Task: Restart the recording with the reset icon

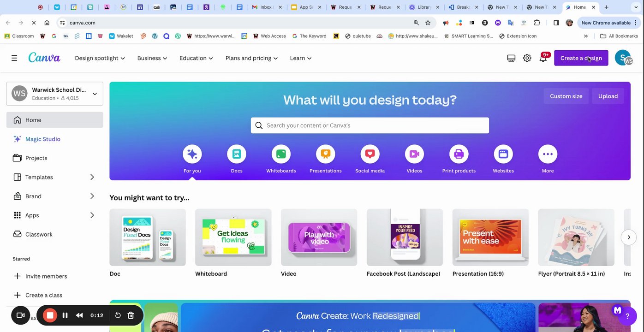Action: [x=118, y=315]
